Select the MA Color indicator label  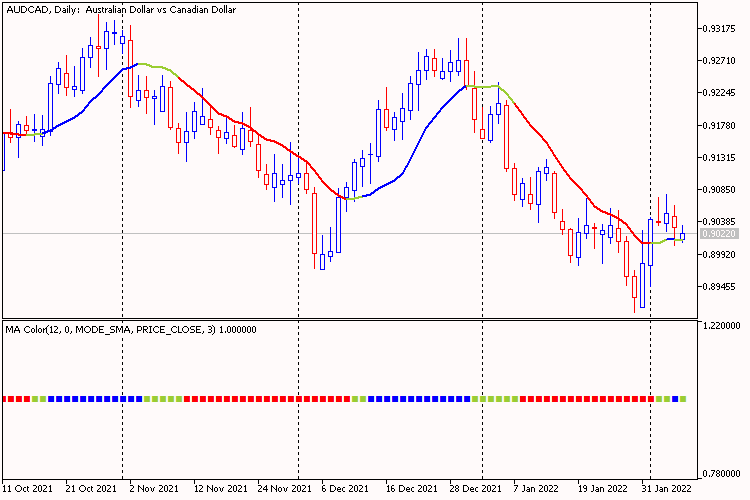pyautogui.click(x=131, y=330)
